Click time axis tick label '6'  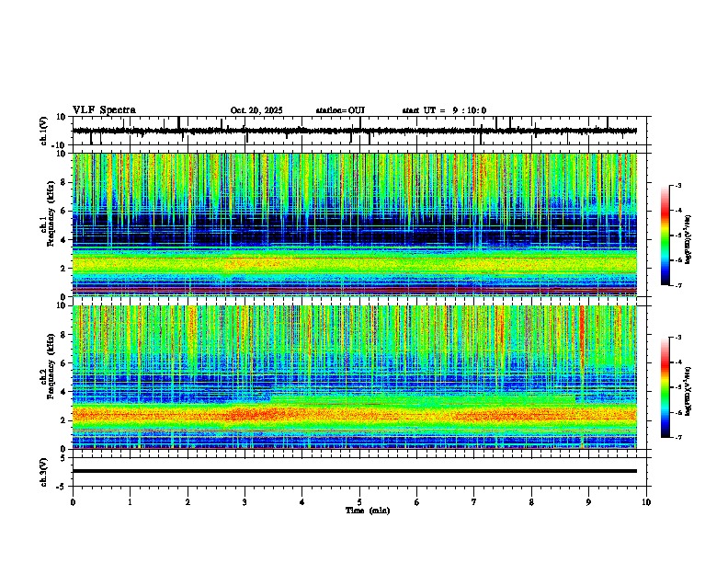(417, 502)
